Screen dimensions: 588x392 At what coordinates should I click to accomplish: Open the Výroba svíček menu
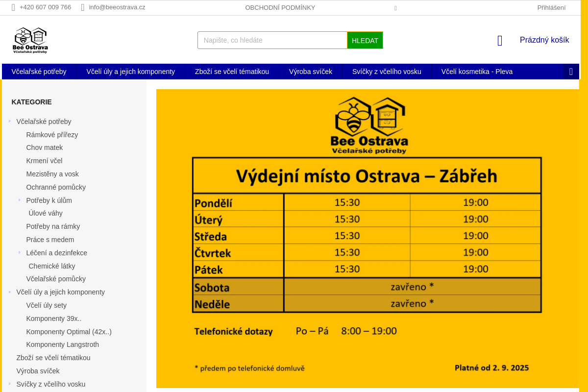[x=311, y=72]
